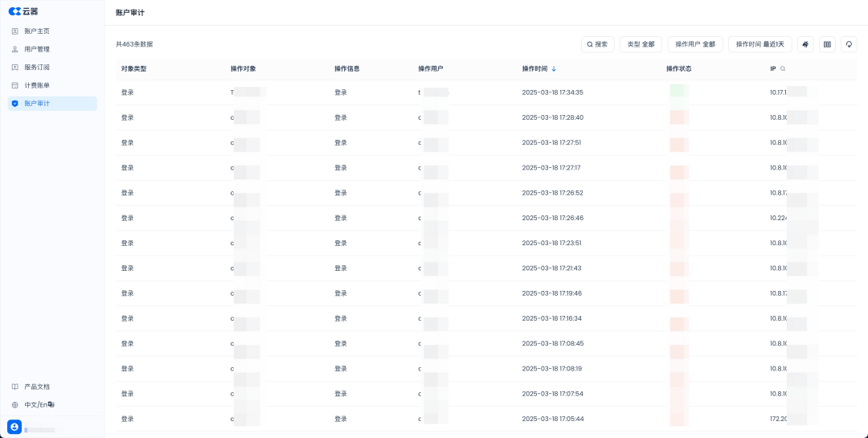This screenshot has width=868, height=438.
Task: Click the timestamp 2025-03-18 17:21:43
Action: tap(551, 268)
